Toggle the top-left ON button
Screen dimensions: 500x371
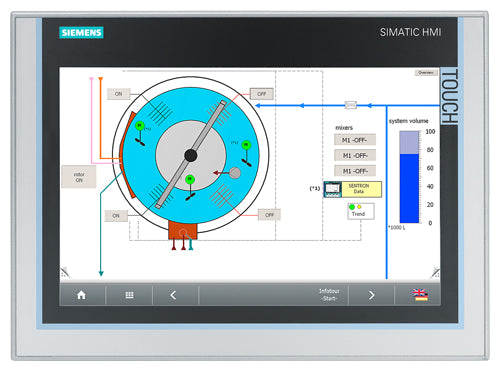pos(118,94)
